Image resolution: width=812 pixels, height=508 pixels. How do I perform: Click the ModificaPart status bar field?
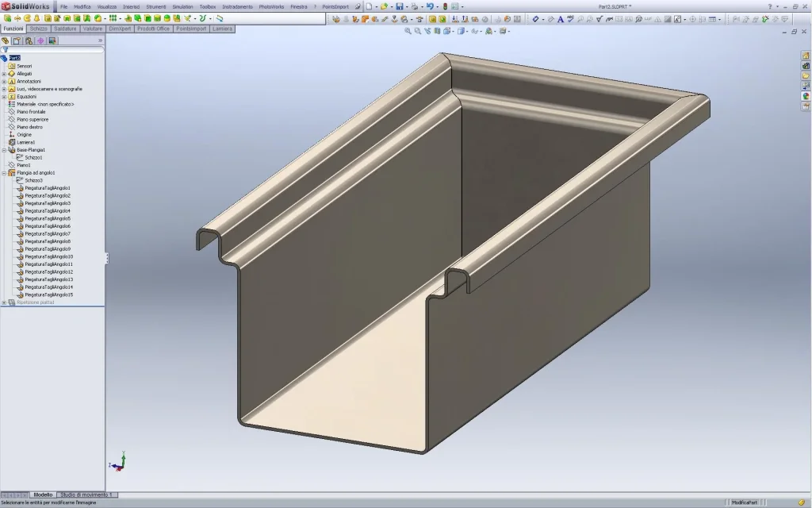(745, 502)
